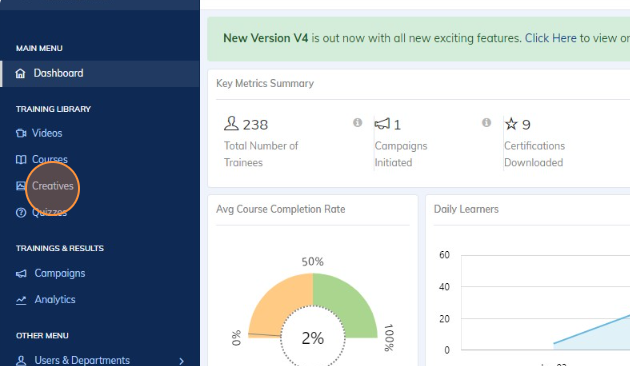
Task: Click the Campaigns megaphone icon in sidebar
Action: tap(21, 274)
